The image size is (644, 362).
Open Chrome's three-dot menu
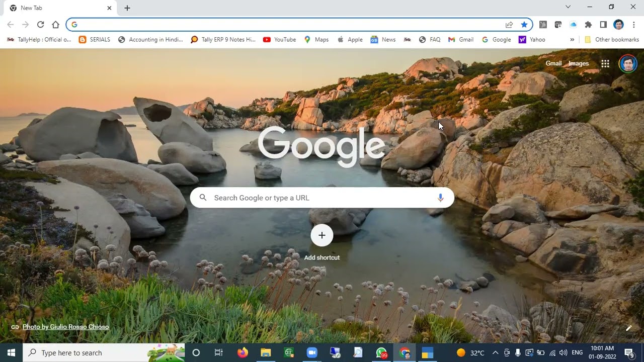[633, 25]
